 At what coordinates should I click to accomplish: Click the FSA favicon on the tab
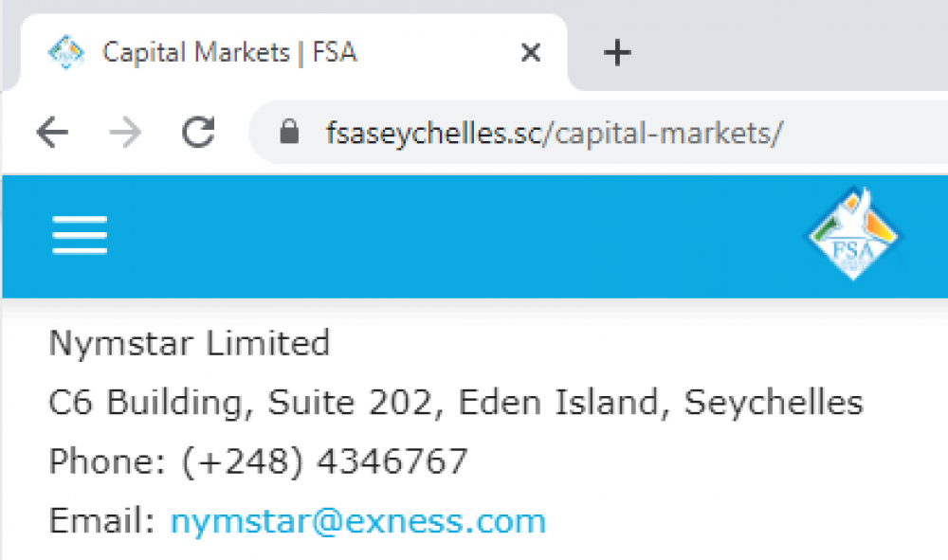pyautogui.click(x=66, y=52)
